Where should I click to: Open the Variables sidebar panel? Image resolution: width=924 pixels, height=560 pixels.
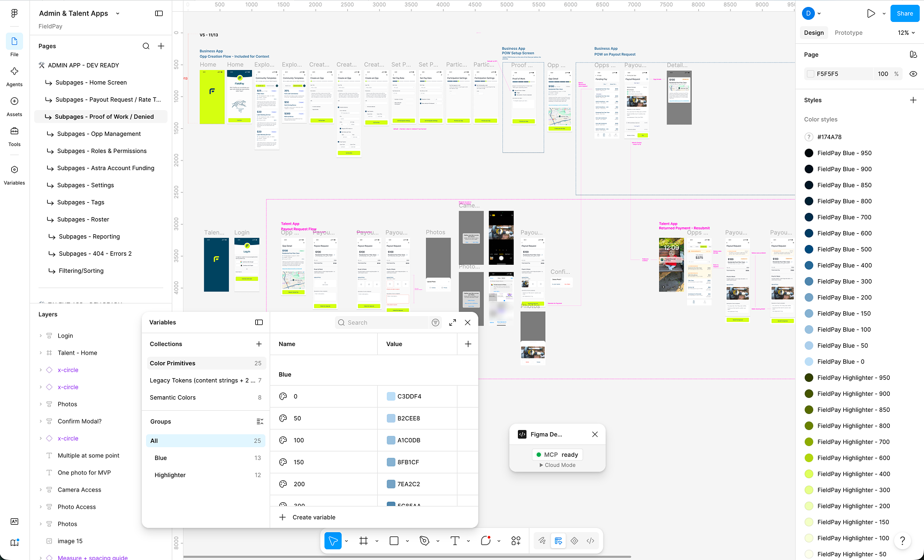click(14, 174)
